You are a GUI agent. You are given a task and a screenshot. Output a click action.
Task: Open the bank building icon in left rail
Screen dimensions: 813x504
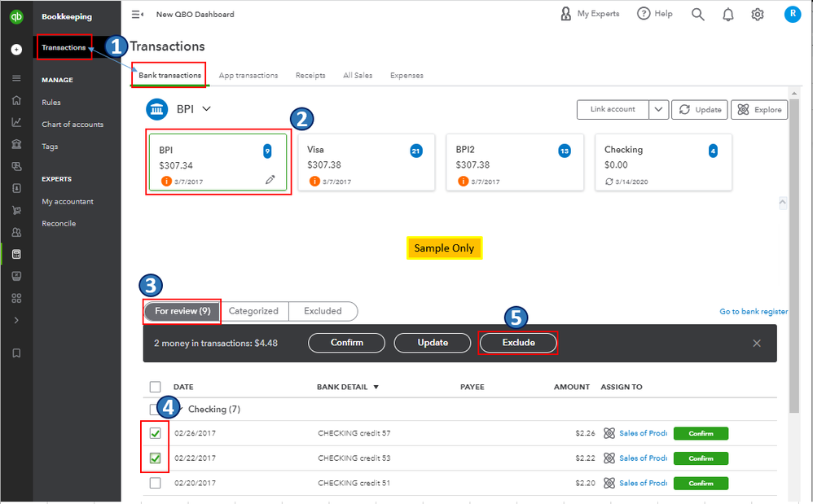click(16, 144)
